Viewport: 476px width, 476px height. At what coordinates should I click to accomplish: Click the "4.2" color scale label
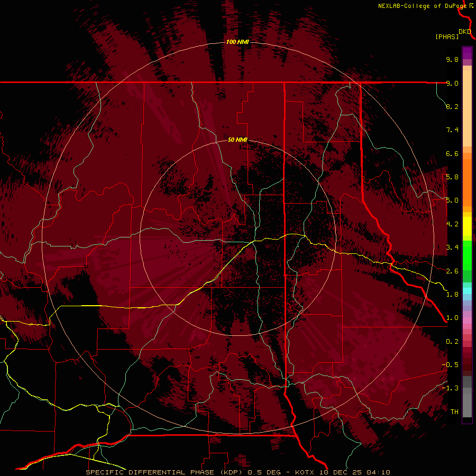tap(452, 224)
